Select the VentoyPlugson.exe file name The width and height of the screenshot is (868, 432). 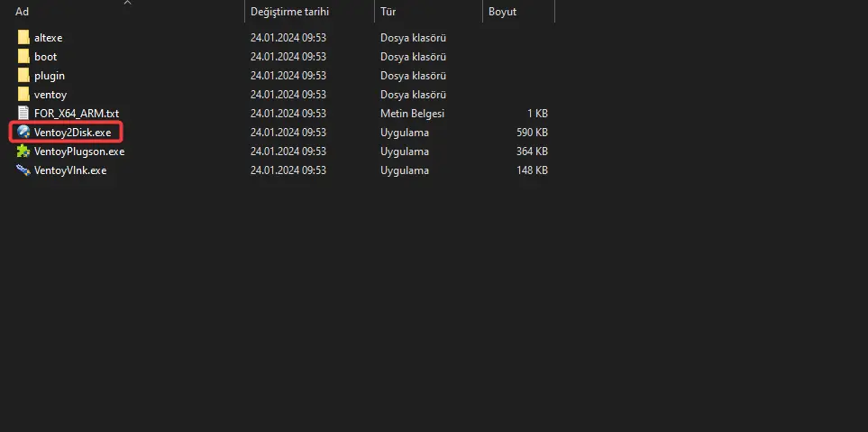79,152
